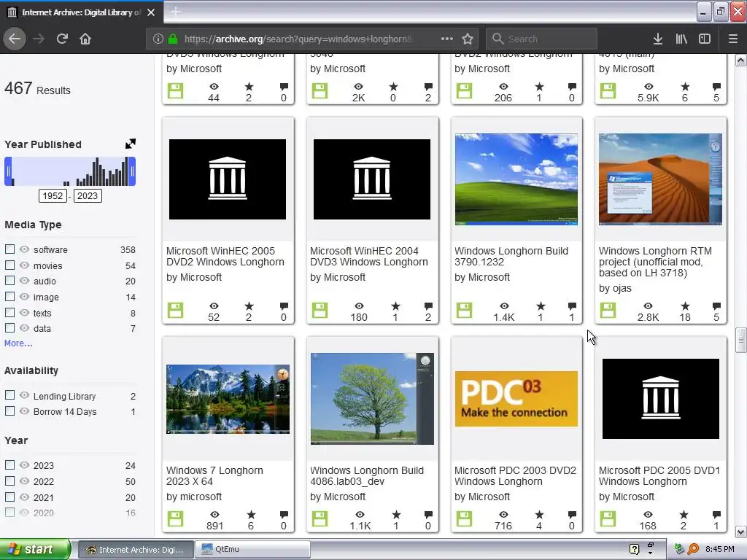The image size is (747, 560).
Task: Click the secure connection padlock icon
Action: tap(173, 39)
